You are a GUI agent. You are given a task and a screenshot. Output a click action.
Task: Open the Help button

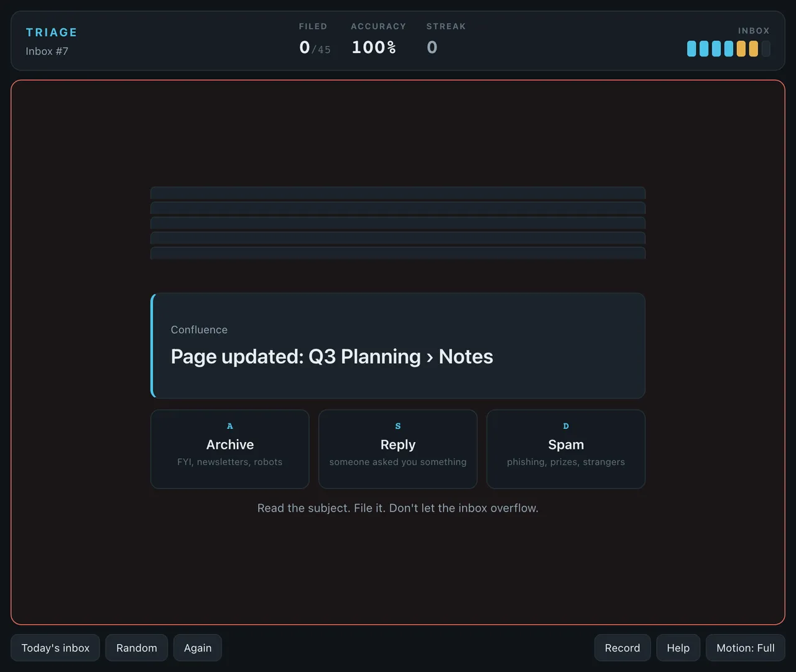678,648
